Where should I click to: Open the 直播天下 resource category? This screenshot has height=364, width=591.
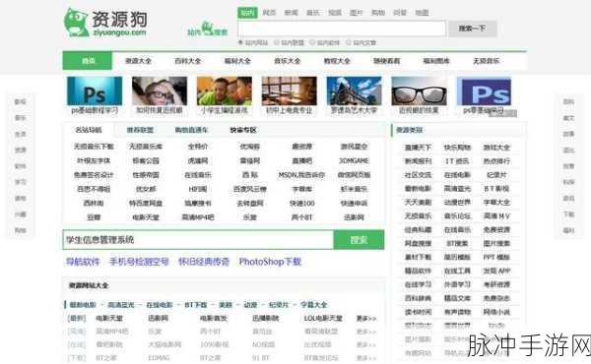(418, 148)
